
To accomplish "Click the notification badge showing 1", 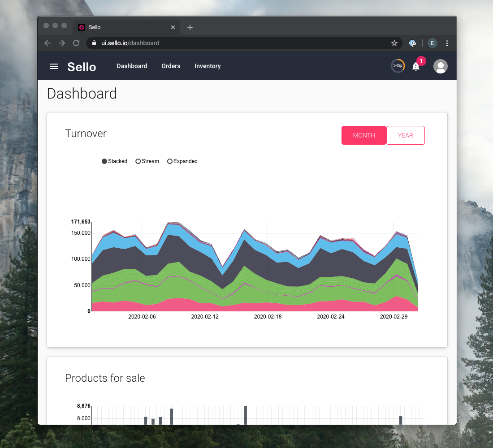I will tap(421, 61).
